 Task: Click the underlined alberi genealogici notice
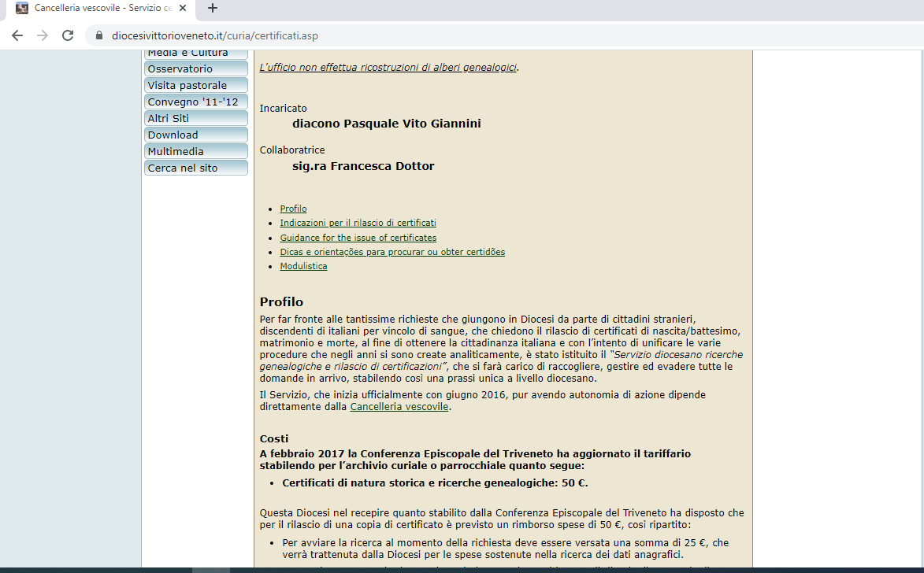389,67
